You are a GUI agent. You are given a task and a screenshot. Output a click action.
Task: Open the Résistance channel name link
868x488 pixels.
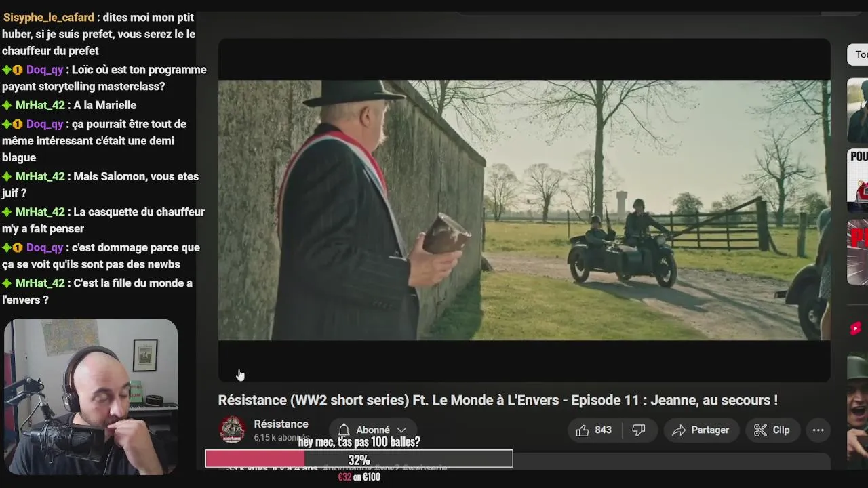click(x=281, y=424)
